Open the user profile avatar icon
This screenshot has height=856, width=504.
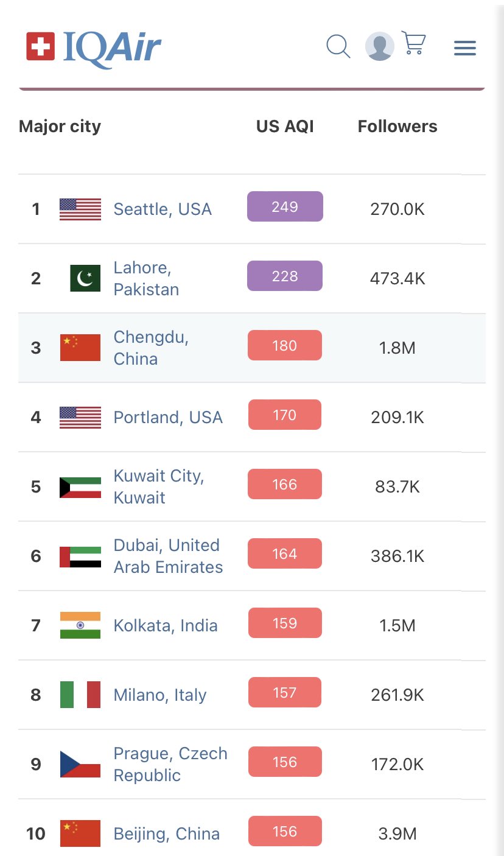click(x=380, y=46)
